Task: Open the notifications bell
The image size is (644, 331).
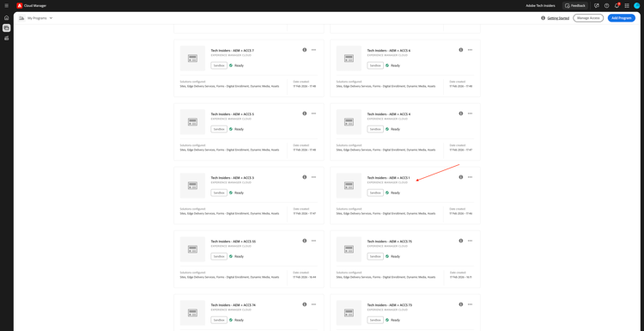Action: click(x=617, y=6)
